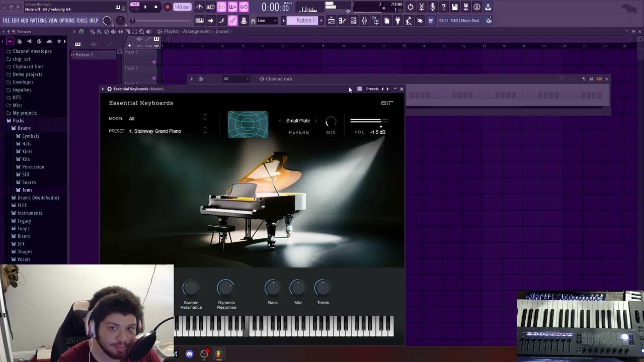Click the tempo field showing 140
Image resolution: width=644 pixels, height=362 pixels.
182,7
